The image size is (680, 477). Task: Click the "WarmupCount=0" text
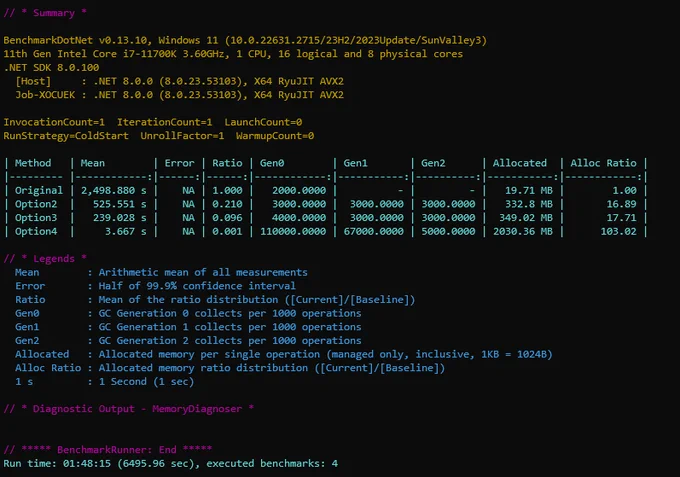pyautogui.click(x=275, y=136)
